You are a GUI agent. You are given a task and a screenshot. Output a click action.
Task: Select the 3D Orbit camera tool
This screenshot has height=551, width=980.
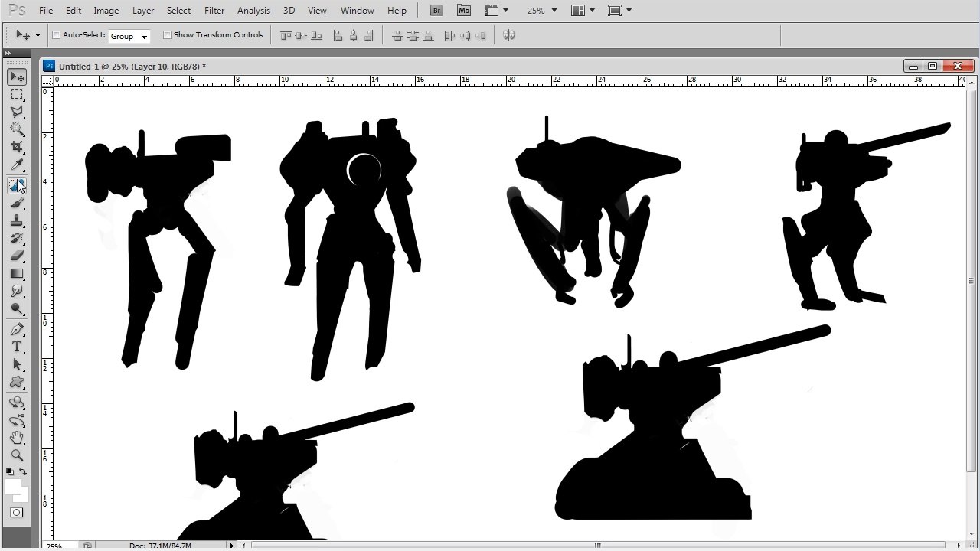coord(17,420)
